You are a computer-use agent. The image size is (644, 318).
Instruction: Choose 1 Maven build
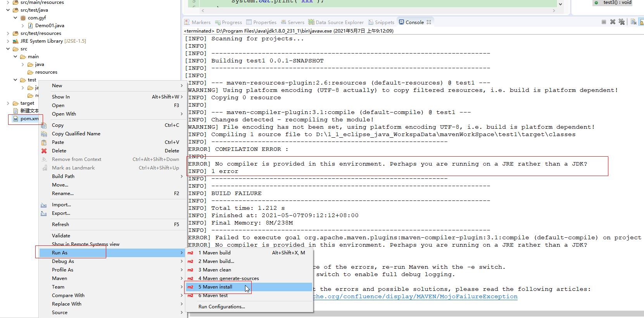coord(249,253)
